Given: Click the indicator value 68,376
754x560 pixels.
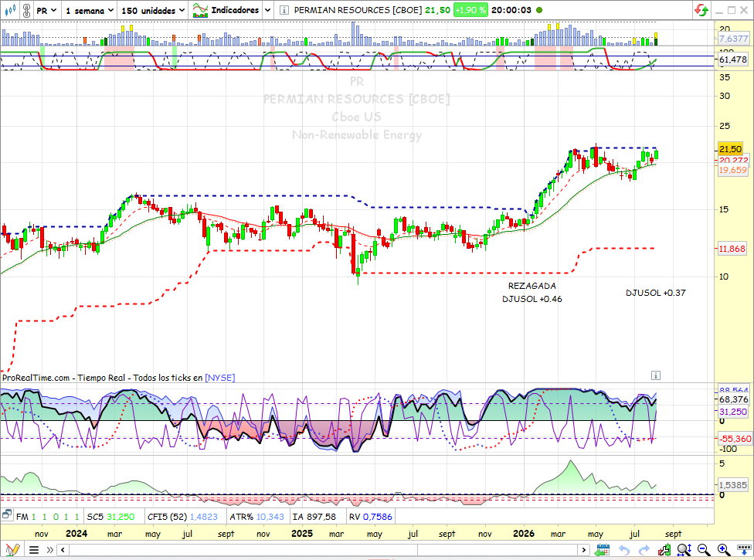Looking at the screenshot, I should 734,399.
